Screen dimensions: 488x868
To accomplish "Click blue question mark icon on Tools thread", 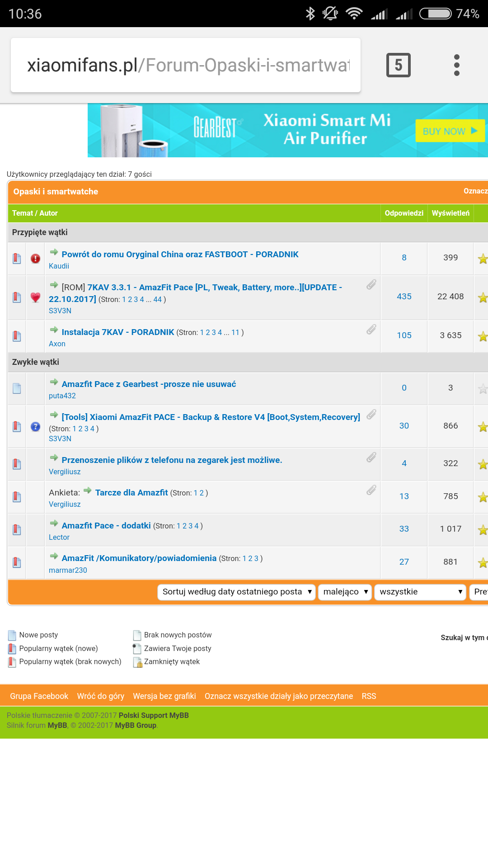I will [35, 427].
